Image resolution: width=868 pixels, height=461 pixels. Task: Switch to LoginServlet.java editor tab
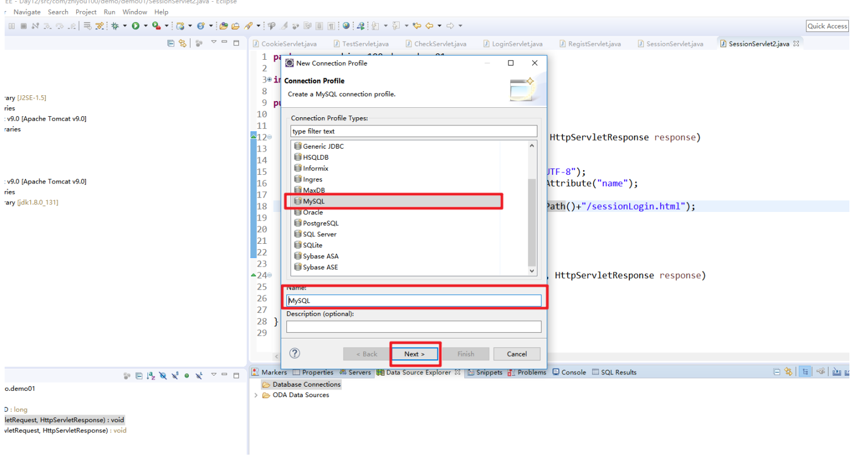tap(512, 44)
